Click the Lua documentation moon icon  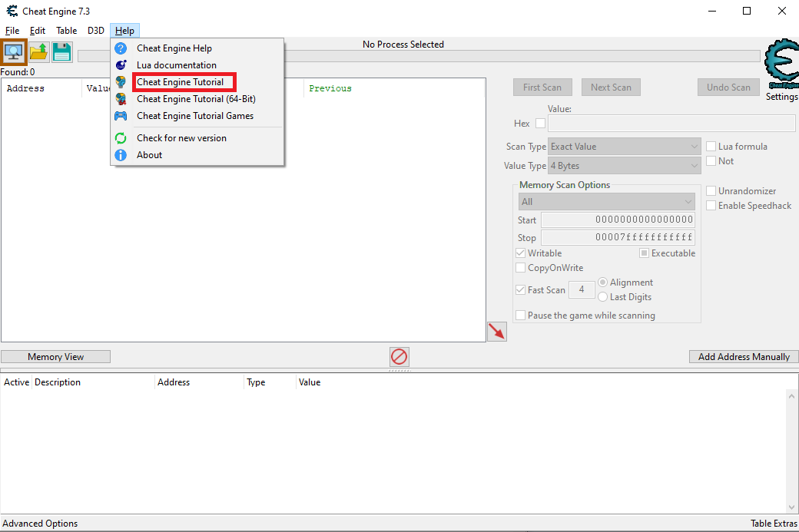[121, 65]
